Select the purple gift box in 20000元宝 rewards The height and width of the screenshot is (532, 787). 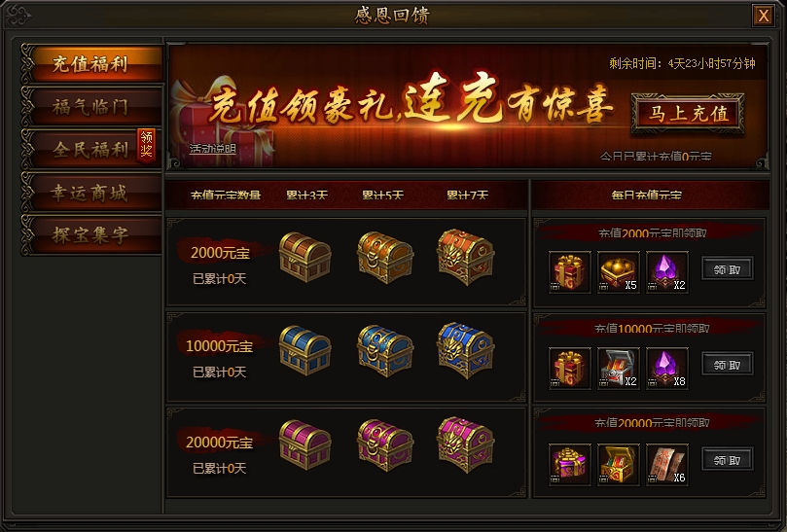point(570,464)
